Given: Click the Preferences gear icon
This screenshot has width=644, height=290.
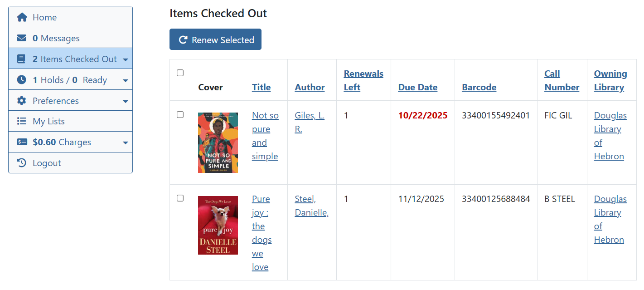Looking at the screenshot, I should (x=22, y=101).
